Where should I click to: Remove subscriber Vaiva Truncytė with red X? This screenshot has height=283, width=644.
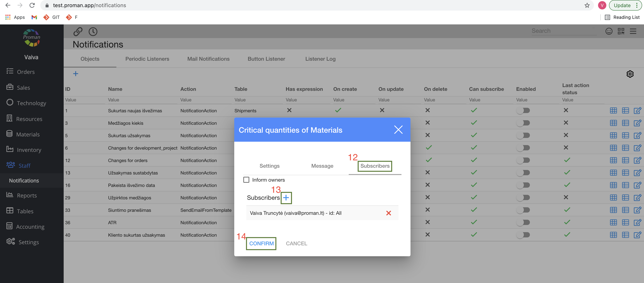388,213
